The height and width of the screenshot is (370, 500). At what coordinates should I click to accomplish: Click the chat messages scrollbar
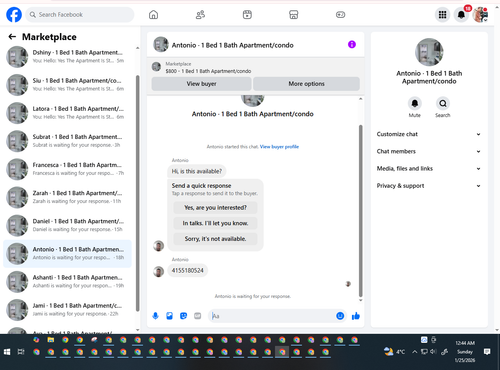(x=360, y=211)
